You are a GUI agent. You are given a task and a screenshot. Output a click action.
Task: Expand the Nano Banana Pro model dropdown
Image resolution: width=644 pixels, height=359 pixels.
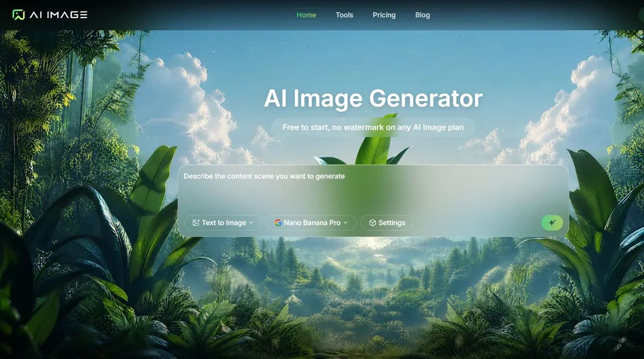click(311, 223)
